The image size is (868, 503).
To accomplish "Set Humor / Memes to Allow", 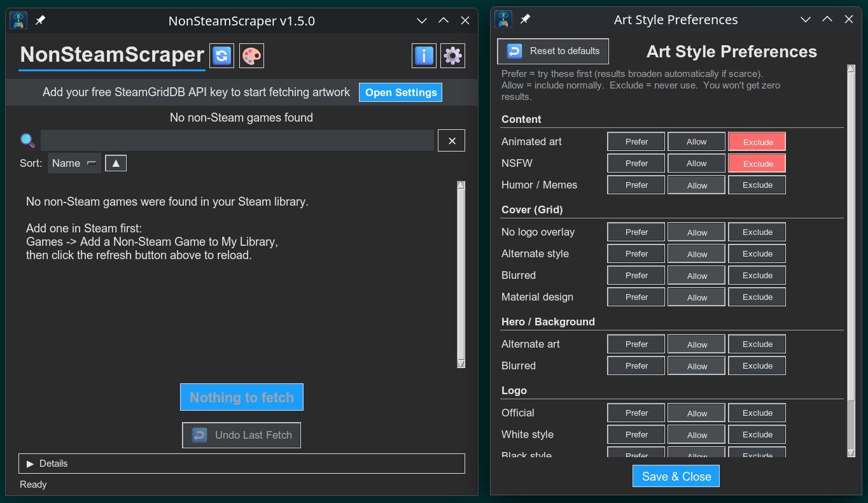I will [696, 185].
